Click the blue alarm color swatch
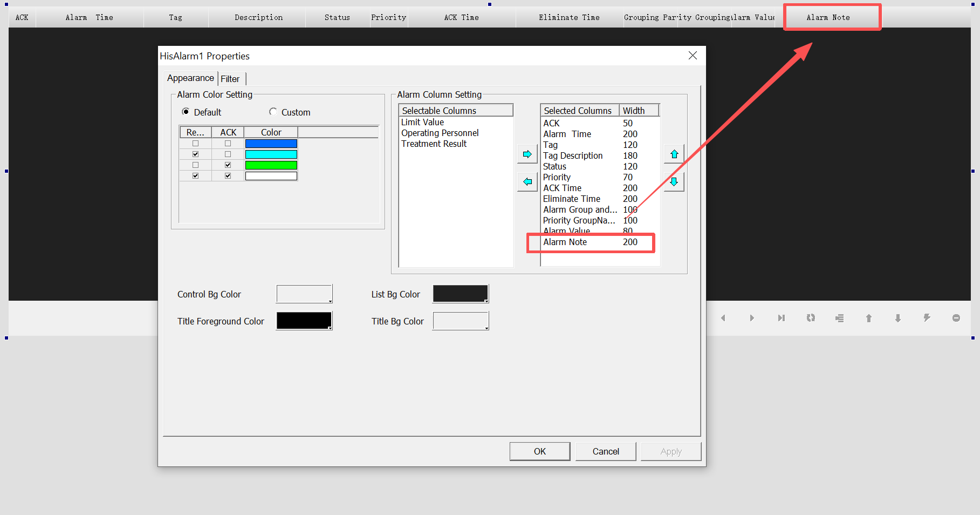The image size is (980, 515). [x=271, y=144]
